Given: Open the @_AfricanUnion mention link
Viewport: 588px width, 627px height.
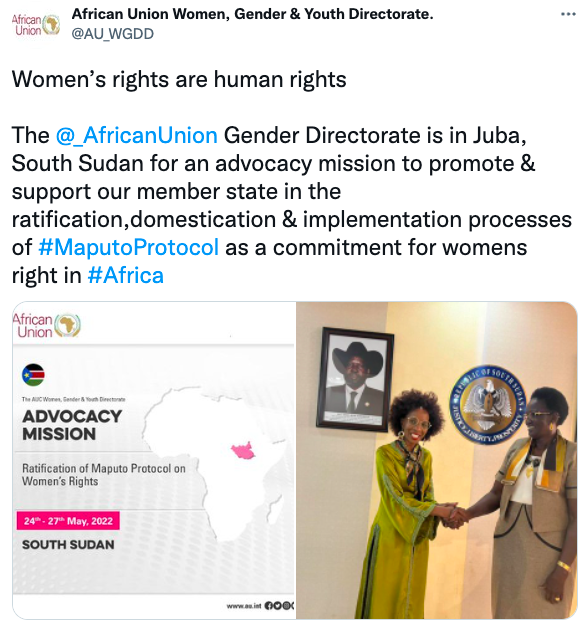Looking at the screenshot, I should pos(136,135).
